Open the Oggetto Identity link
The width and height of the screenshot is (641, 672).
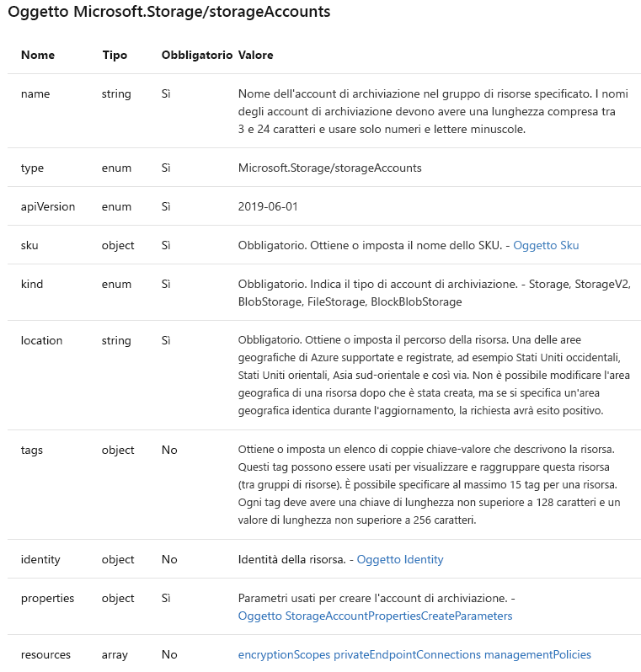pyautogui.click(x=400, y=559)
